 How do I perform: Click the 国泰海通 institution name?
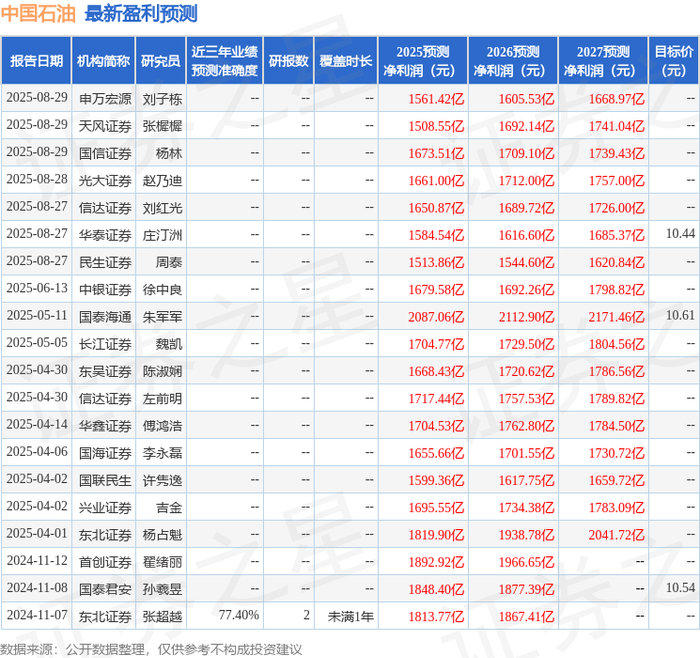pyautogui.click(x=105, y=317)
